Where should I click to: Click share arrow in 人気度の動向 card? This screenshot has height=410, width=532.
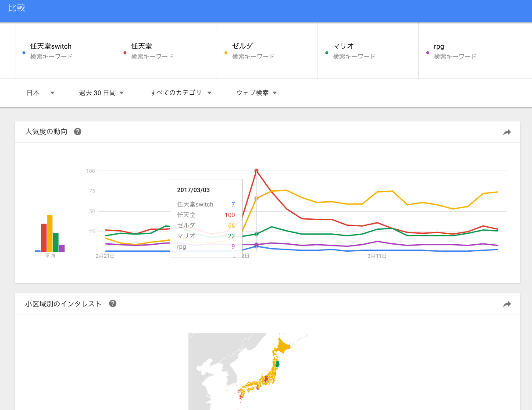(507, 132)
